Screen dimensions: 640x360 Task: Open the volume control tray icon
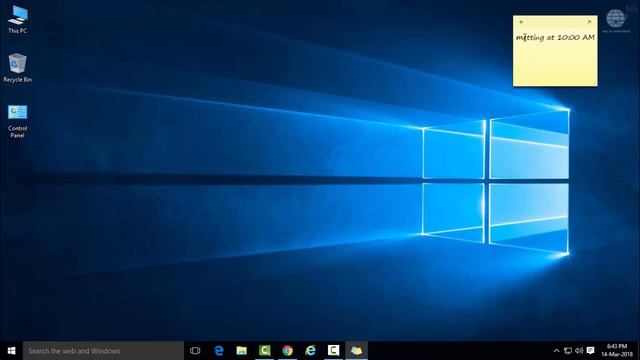coord(579,351)
